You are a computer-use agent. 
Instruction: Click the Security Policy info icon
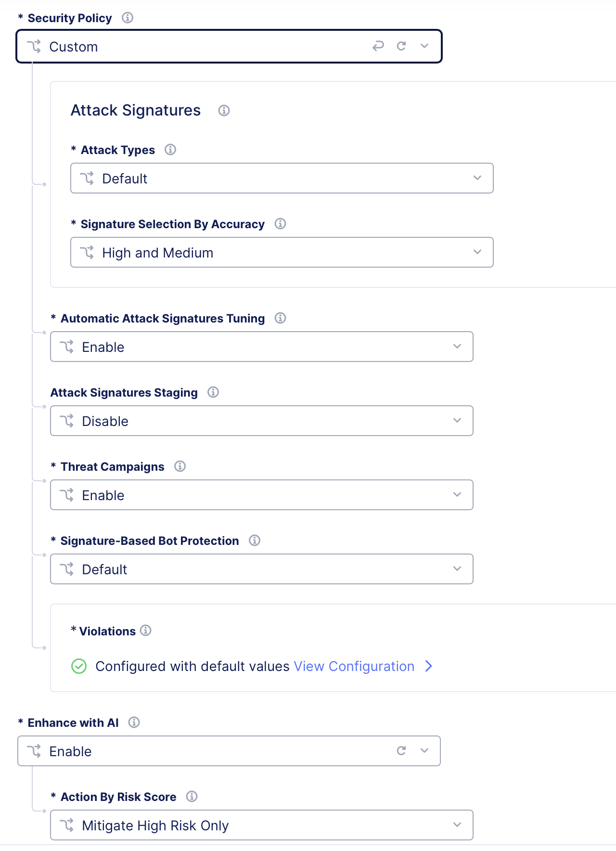127,18
